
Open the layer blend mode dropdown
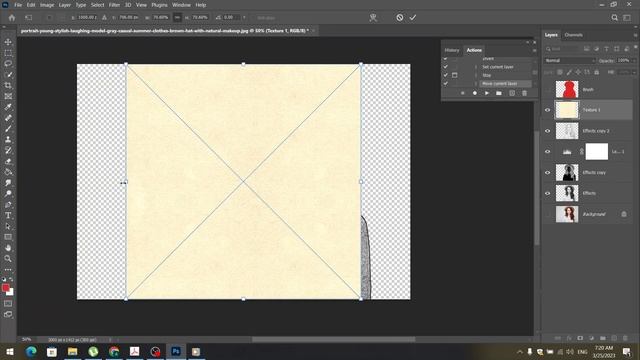coord(570,60)
